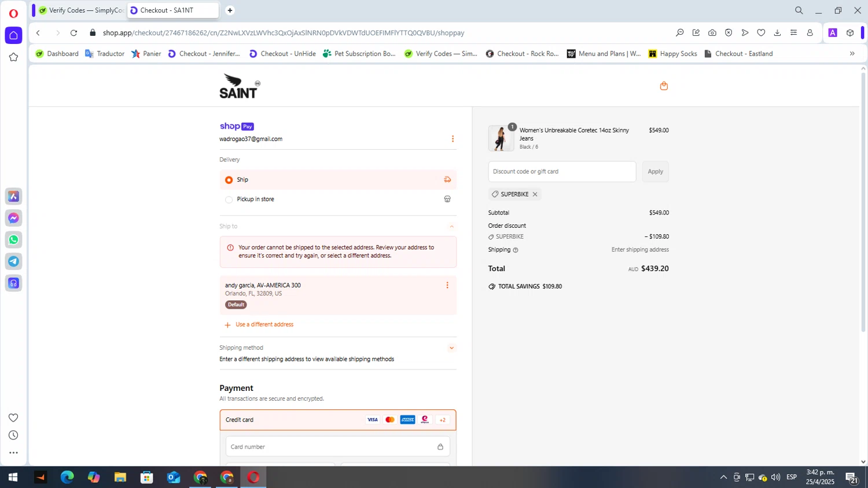This screenshot has width=868, height=488.
Task: Go back to previous page
Action: (38, 33)
